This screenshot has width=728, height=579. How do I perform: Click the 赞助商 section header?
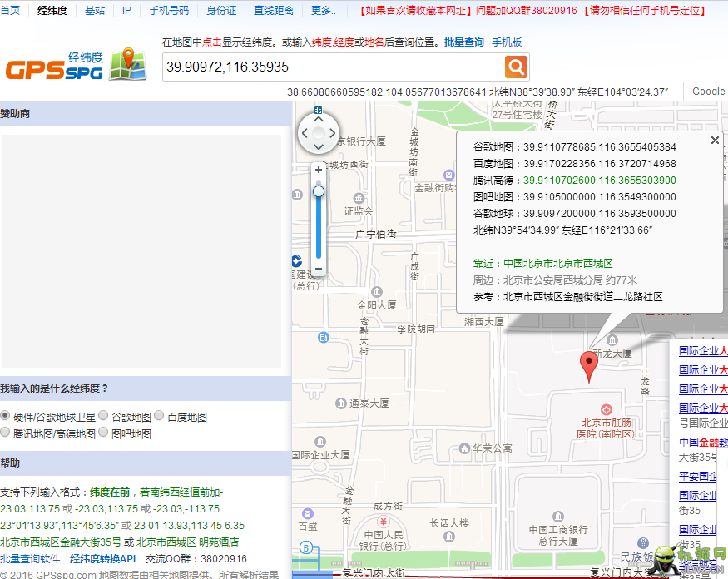(x=146, y=114)
